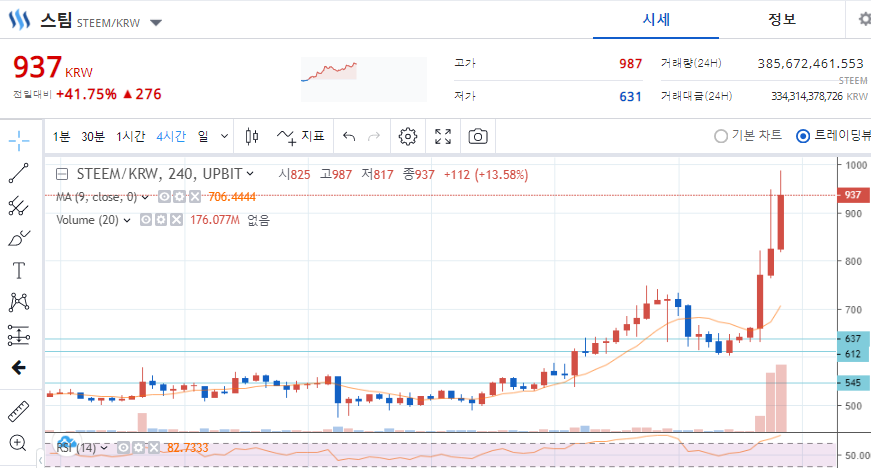Screen dimensions: 871x468
Task: Open MA indicator settings gear
Action: coord(179,197)
